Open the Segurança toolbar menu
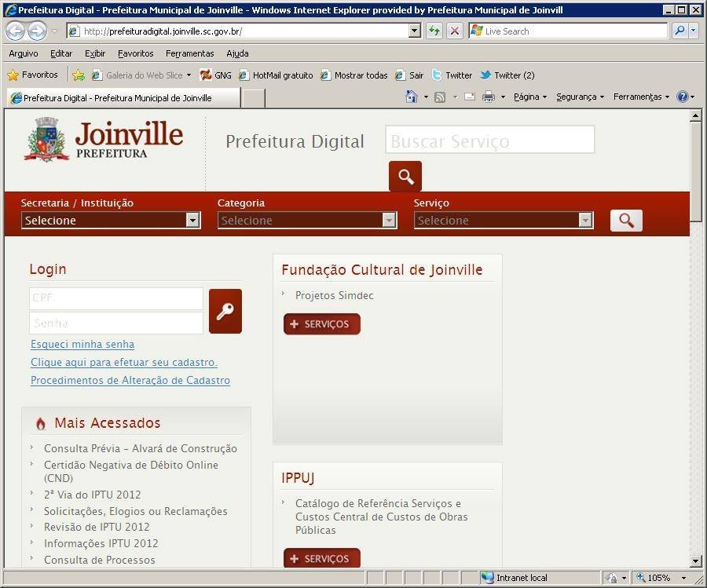Viewport: 707px width, 588px height. point(580,97)
